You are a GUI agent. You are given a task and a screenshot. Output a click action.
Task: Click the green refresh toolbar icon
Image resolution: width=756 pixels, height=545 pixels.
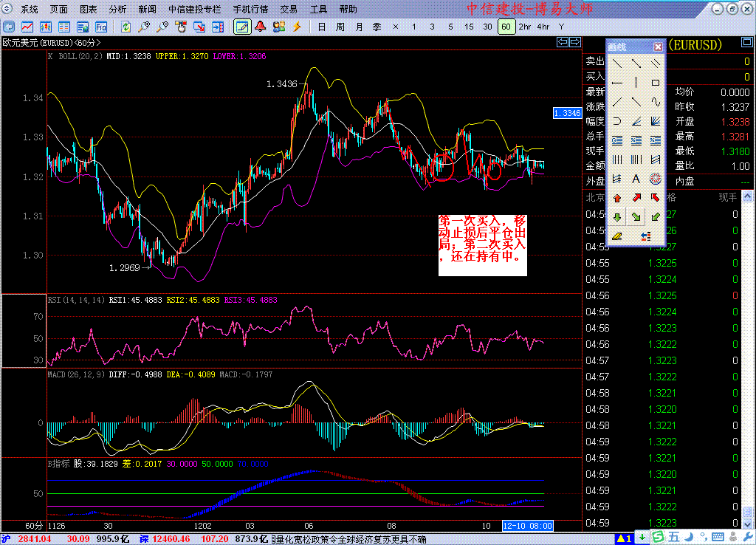tap(126, 27)
